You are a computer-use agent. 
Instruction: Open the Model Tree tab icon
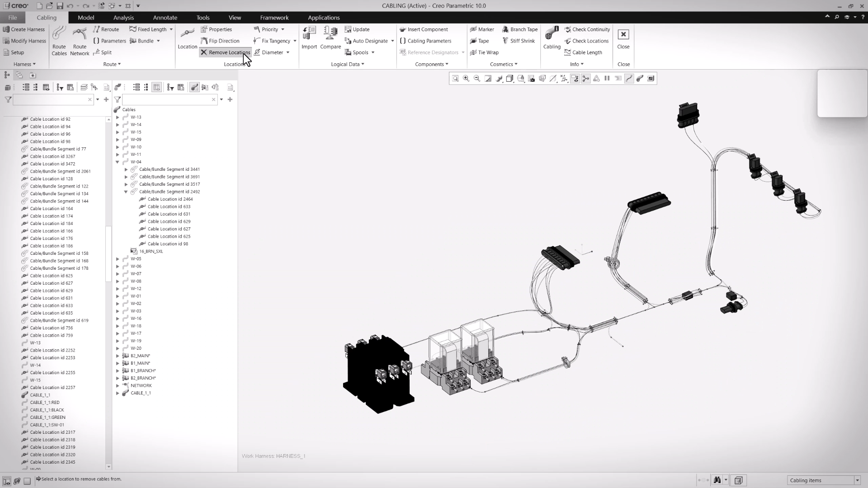pyautogui.click(x=7, y=75)
